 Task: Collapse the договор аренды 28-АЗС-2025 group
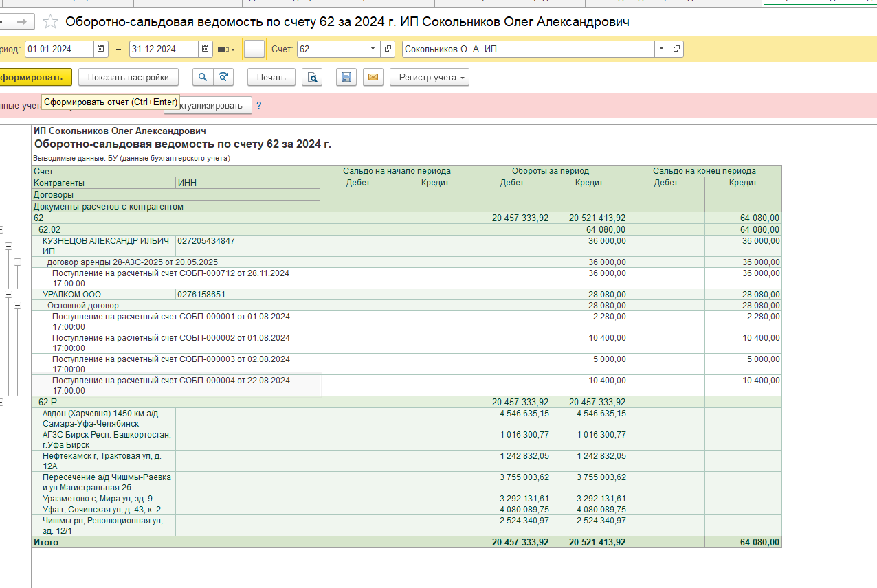tap(17, 262)
